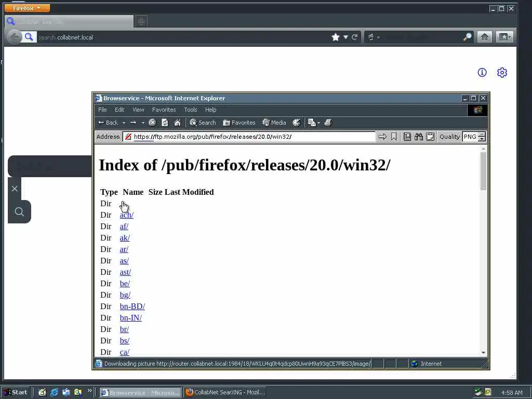
Task: Open the af/ directory link
Action: point(124,227)
